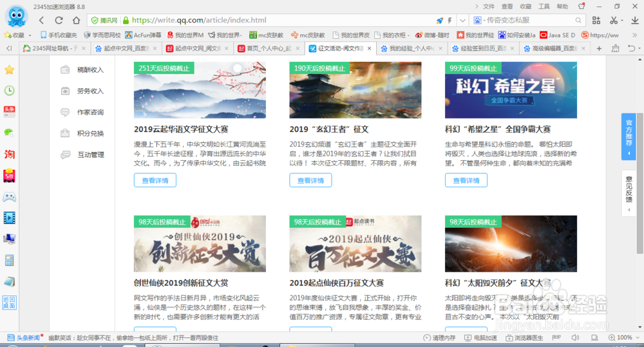The width and height of the screenshot is (644, 347).
Task: Open the 科幻希望之星 banner thumbnail
Action: pos(511,90)
